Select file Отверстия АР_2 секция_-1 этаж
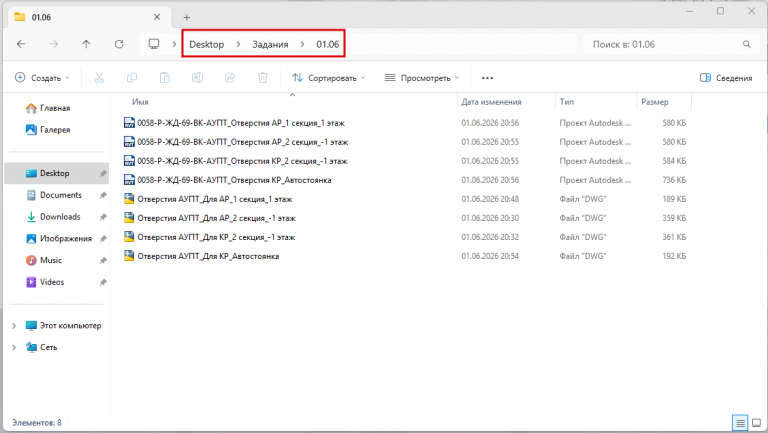The width and height of the screenshot is (768, 433). coord(242,142)
